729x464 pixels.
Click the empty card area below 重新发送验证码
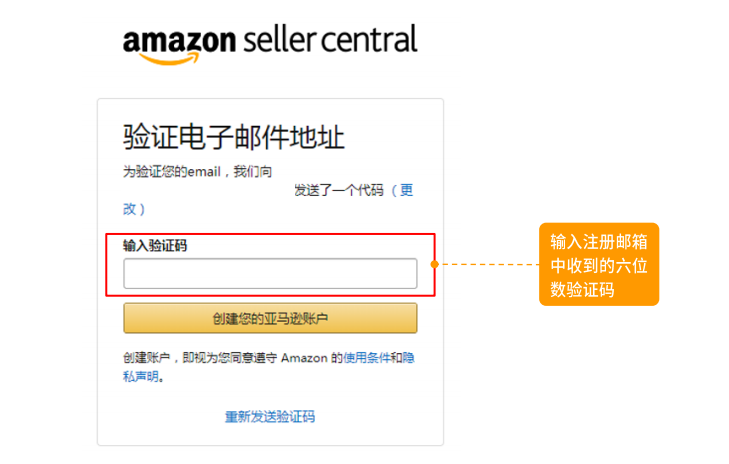[x=270, y=435]
